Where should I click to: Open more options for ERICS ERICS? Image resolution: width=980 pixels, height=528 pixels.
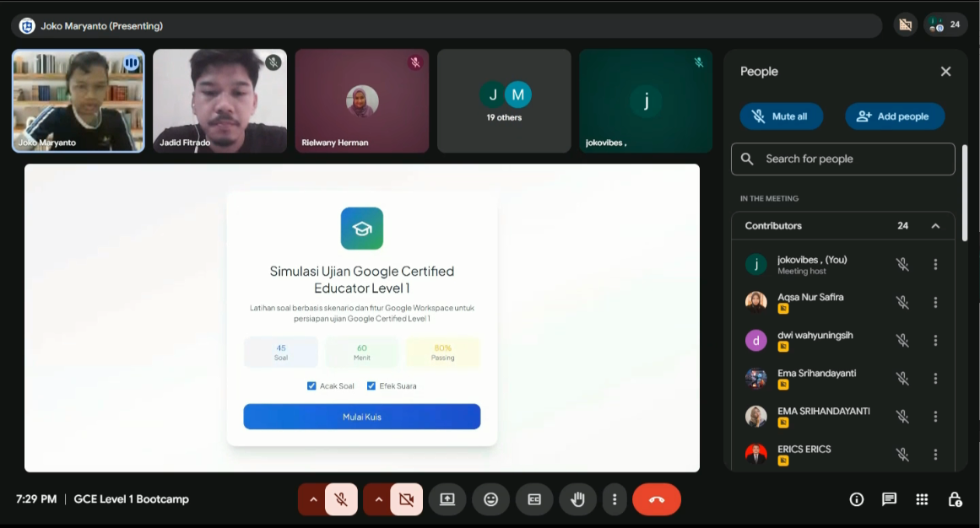click(935, 455)
